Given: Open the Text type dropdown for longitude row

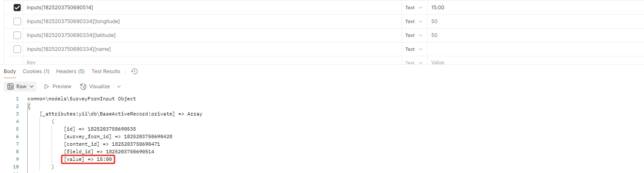Looking at the screenshot, I should click(414, 21).
